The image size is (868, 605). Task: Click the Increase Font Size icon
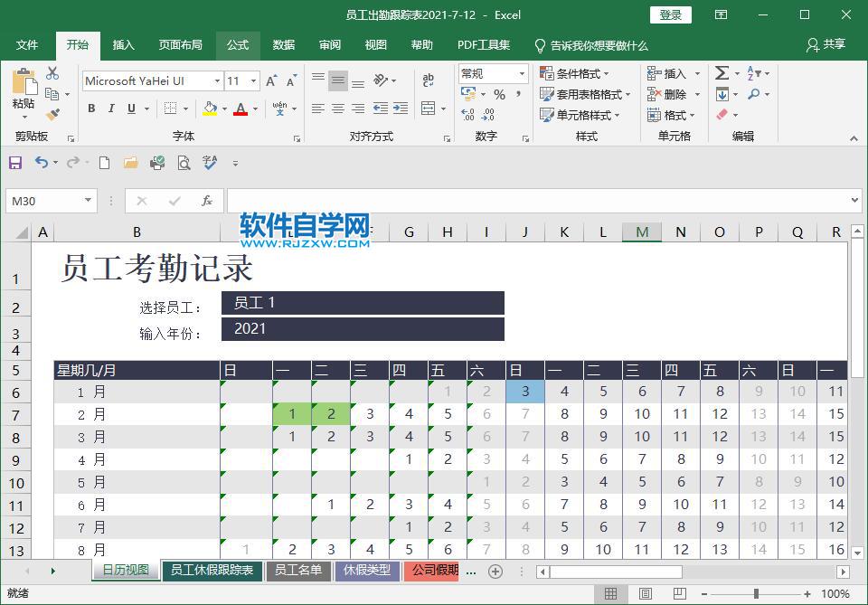[x=271, y=80]
